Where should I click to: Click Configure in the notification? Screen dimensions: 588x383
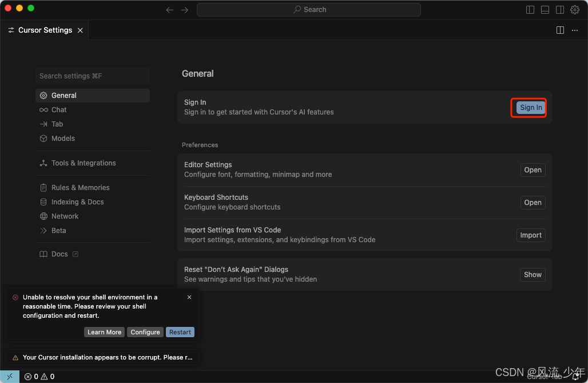(145, 332)
